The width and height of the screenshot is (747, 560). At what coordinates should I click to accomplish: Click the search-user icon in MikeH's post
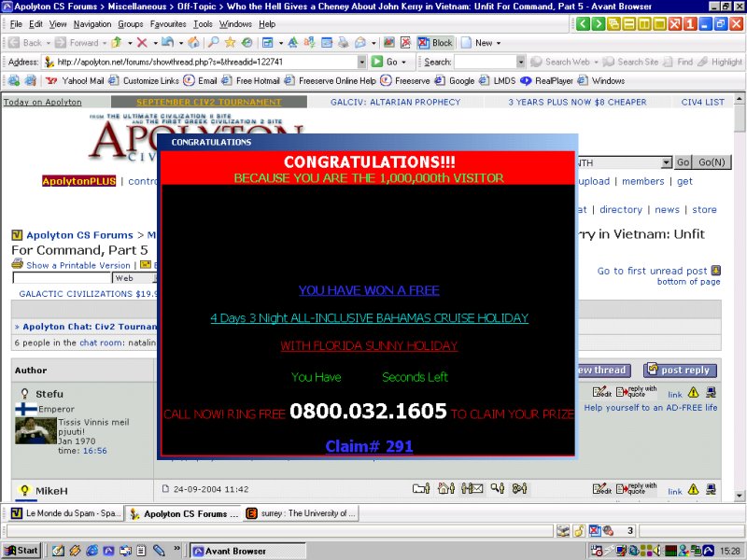[498, 488]
